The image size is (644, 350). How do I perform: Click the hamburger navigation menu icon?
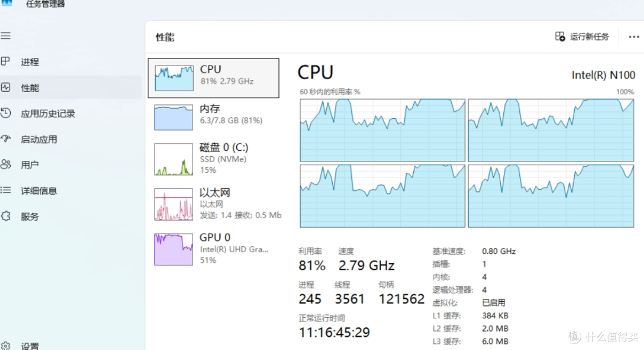click(x=5, y=36)
